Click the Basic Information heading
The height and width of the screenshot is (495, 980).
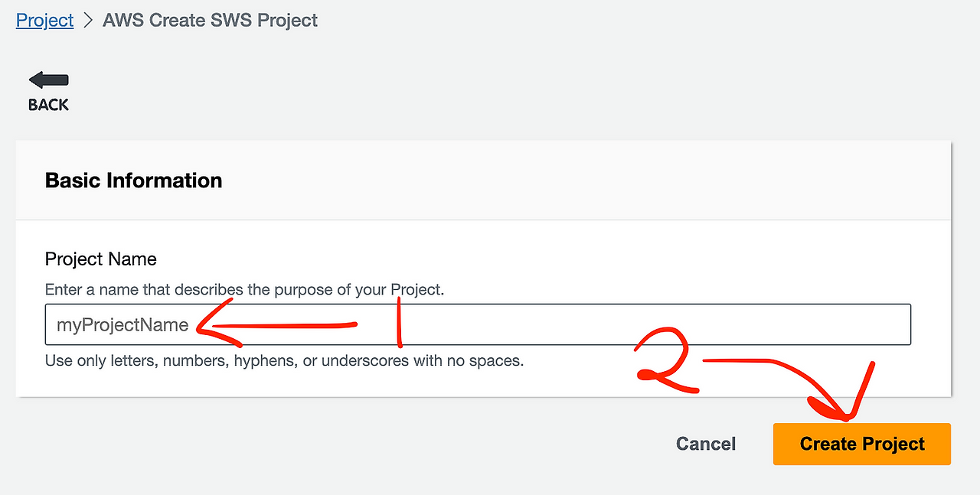pos(133,181)
